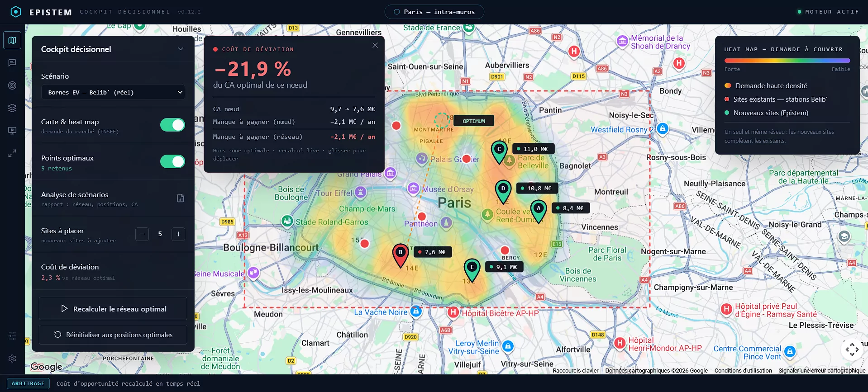Disable the Carte & heat map toggle
Screen dimensions: 868x392
172,125
